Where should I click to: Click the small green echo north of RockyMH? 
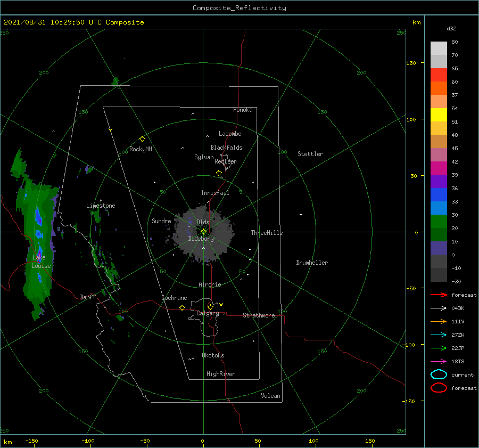(x=115, y=82)
